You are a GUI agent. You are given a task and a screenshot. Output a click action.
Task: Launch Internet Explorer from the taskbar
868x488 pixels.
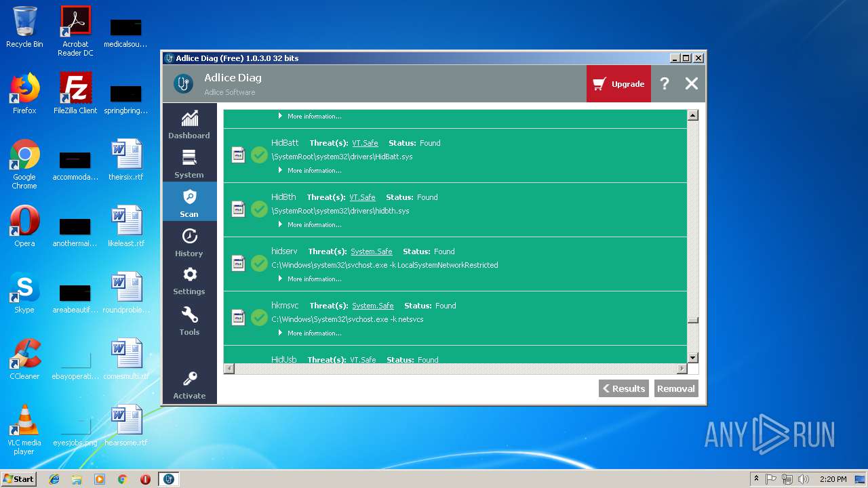tap(54, 479)
